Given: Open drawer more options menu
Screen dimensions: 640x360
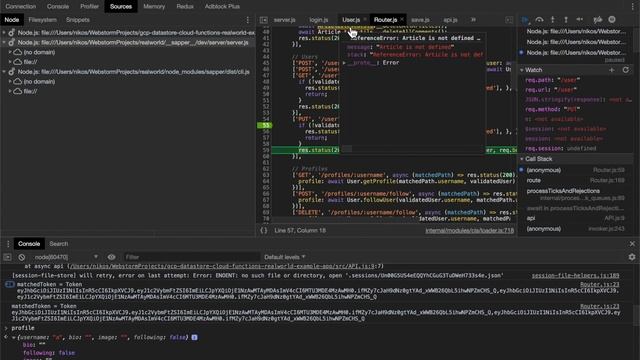Looking at the screenshot, I should (8, 244).
